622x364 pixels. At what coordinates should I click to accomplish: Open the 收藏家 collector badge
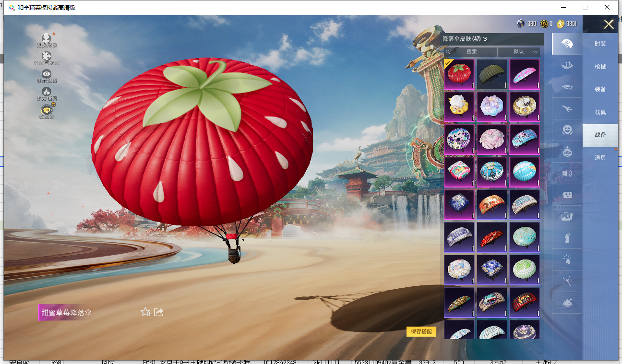coord(47,110)
